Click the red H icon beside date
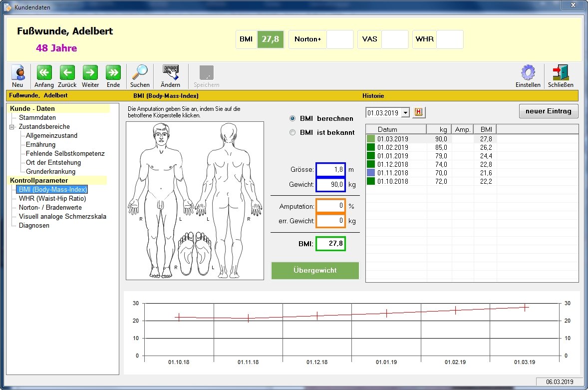Image resolution: width=588 pixels, height=390 pixels. 418,112
